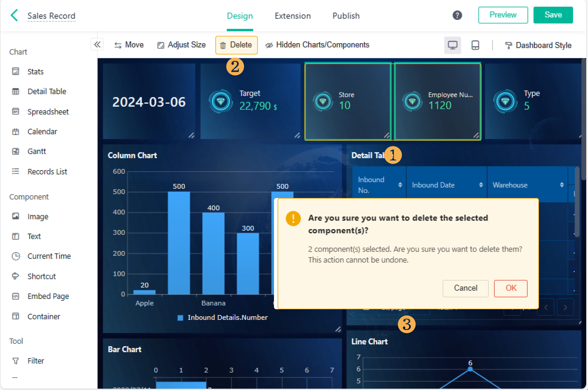The width and height of the screenshot is (588, 390).
Task: Click the 400 Banana bar
Action: 213,253
